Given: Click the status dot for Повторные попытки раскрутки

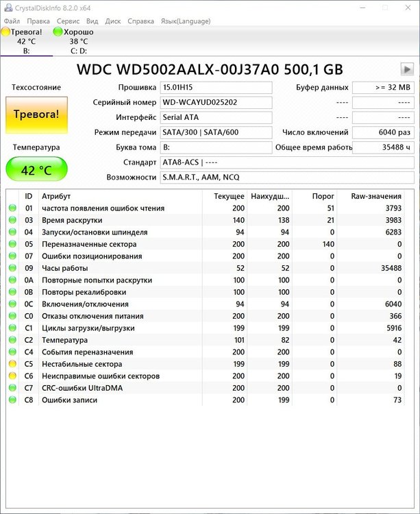Looking at the screenshot, I should click(12, 280).
